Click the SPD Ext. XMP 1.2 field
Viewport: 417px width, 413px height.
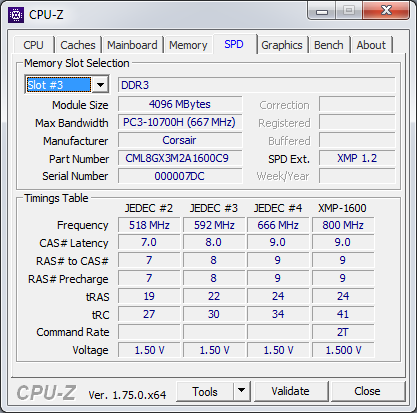(x=357, y=158)
